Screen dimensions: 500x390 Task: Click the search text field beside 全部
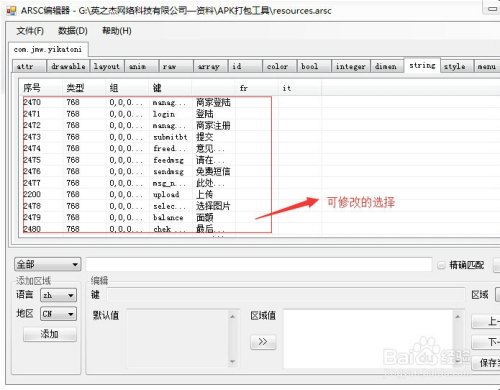[259, 265]
